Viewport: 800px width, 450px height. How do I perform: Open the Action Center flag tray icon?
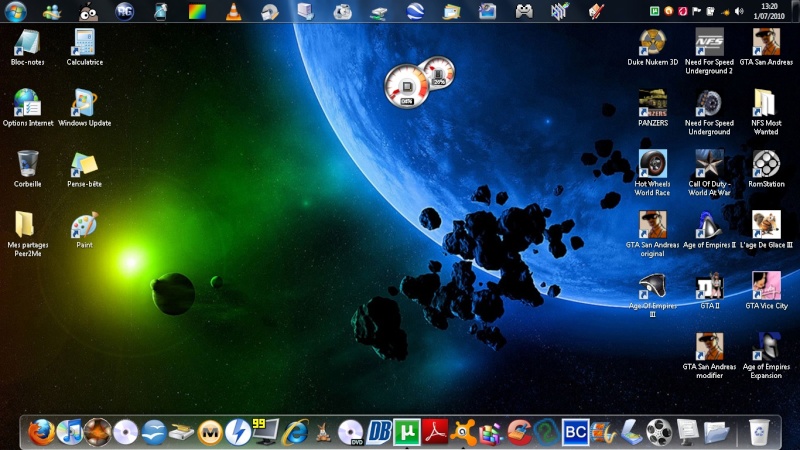[696, 11]
